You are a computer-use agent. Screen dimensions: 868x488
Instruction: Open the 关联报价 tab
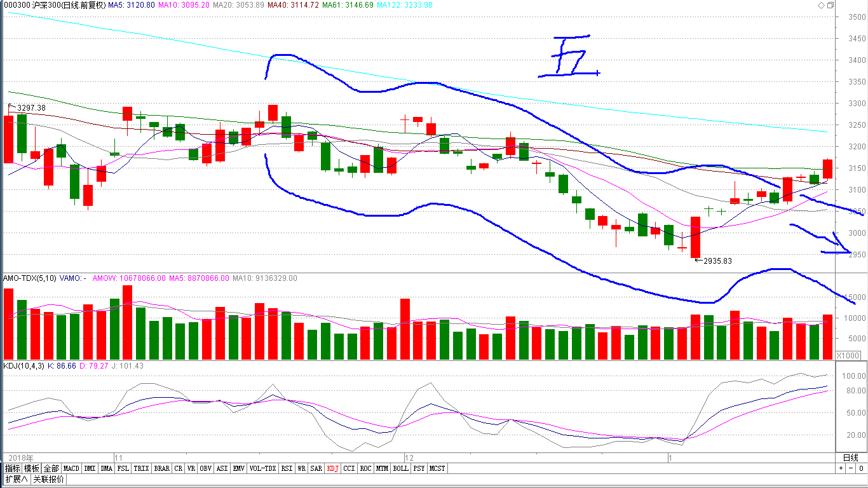click(48, 479)
